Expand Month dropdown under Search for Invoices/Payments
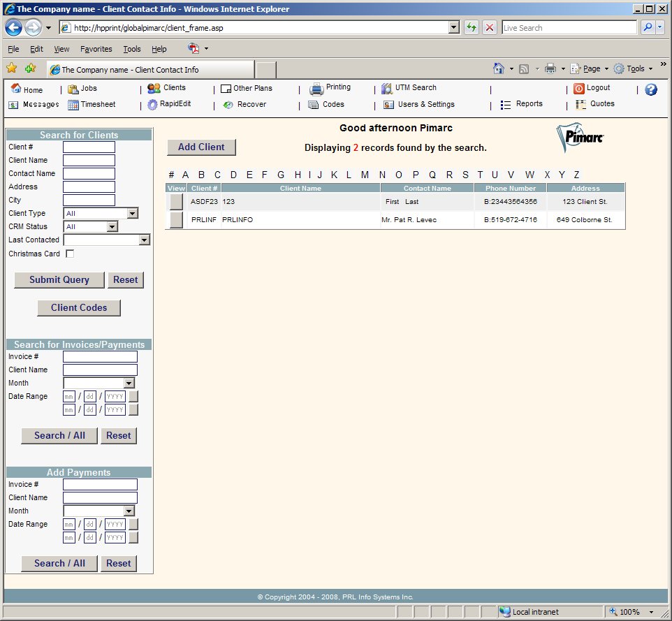The width and height of the screenshot is (672, 621). point(129,383)
